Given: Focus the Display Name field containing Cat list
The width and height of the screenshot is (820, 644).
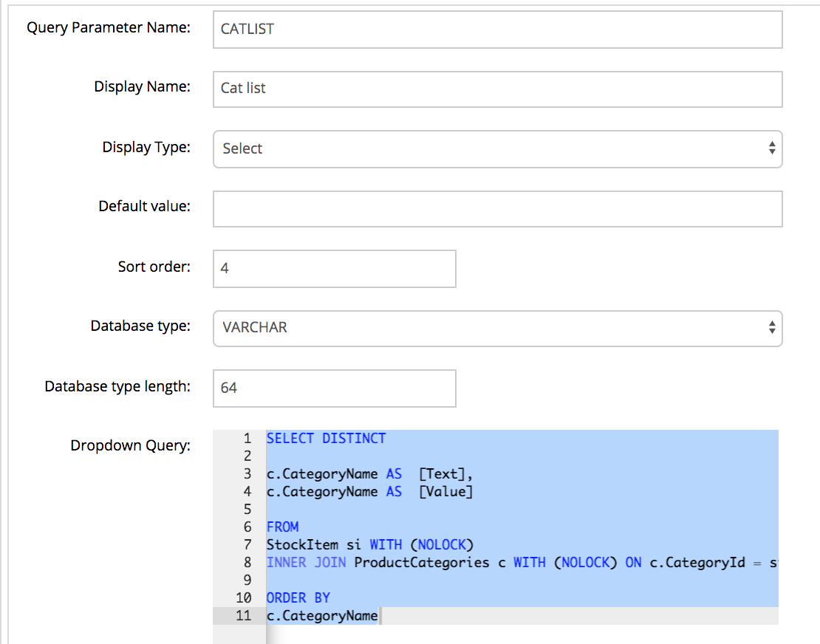Looking at the screenshot, I should coord(497,89).
